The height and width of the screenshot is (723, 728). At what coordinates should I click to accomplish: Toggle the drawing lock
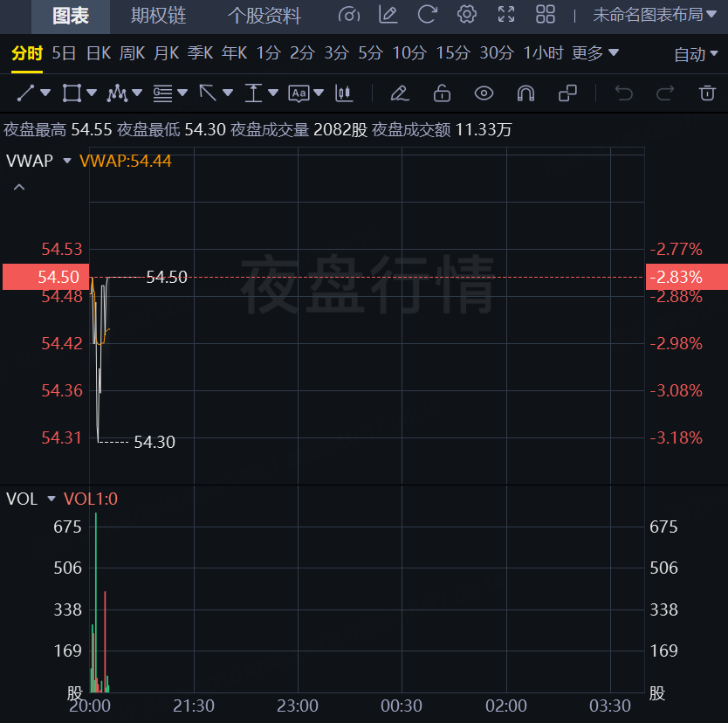(442, 93)
